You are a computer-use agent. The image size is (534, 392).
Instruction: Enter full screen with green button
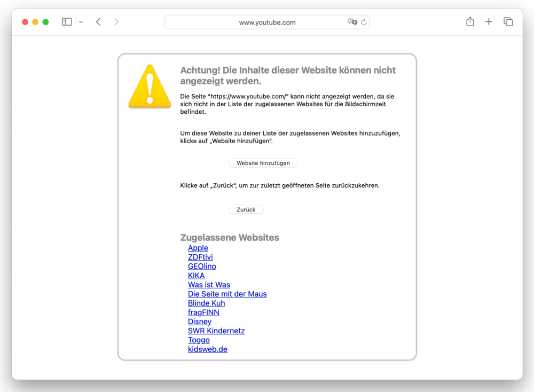tap(45, 22)
